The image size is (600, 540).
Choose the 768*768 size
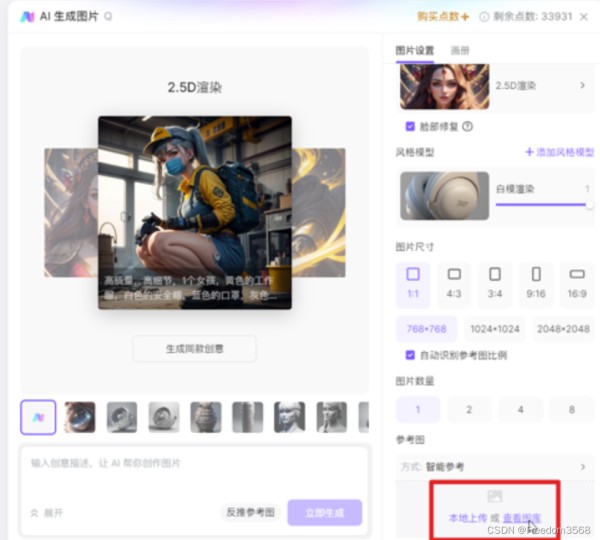coord(427,329)
